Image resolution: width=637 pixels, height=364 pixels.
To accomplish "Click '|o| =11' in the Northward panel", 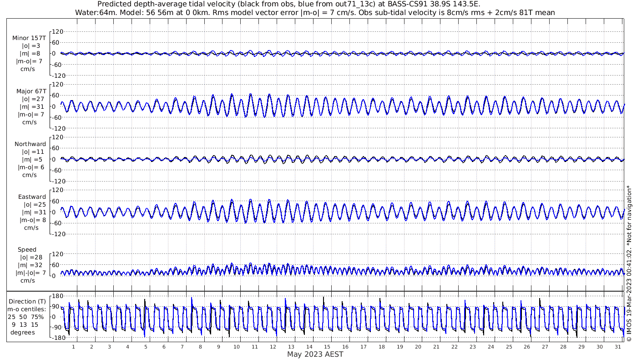I will (x=33, y=152).
